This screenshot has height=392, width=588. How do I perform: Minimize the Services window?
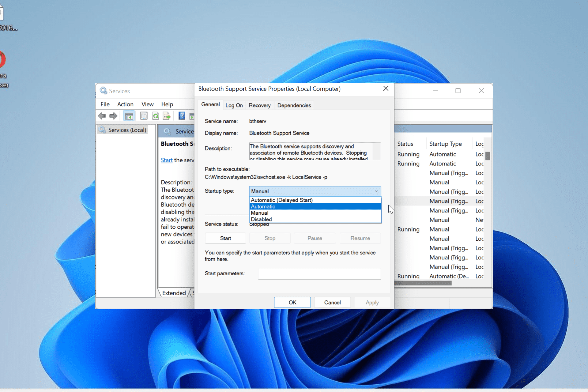[x=435, y=91]
